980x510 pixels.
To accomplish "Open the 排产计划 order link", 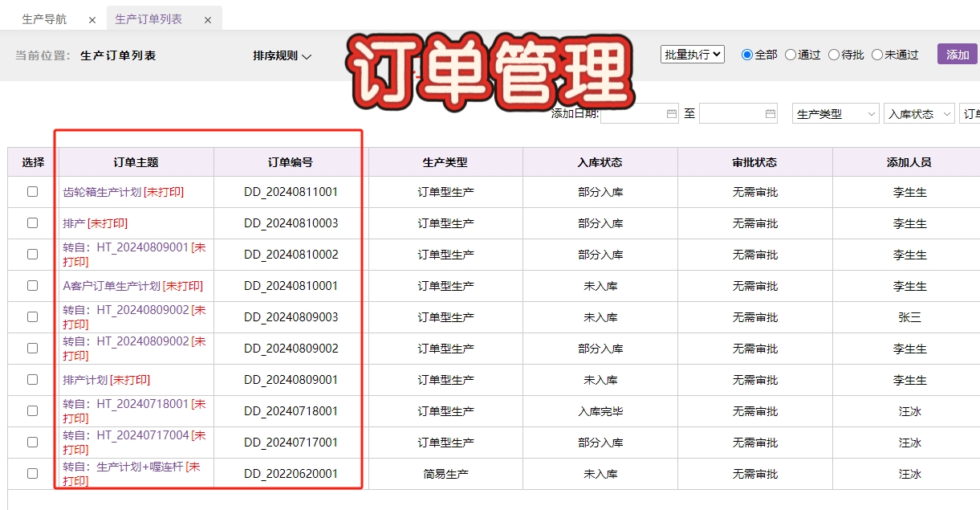I will [x=85, y=380].
